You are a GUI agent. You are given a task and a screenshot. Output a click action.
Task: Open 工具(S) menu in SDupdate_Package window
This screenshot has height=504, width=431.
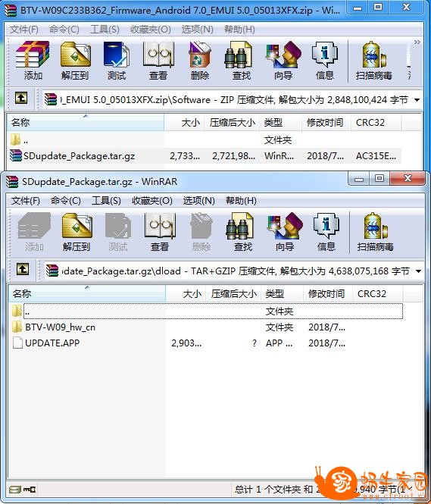(106, 201)
